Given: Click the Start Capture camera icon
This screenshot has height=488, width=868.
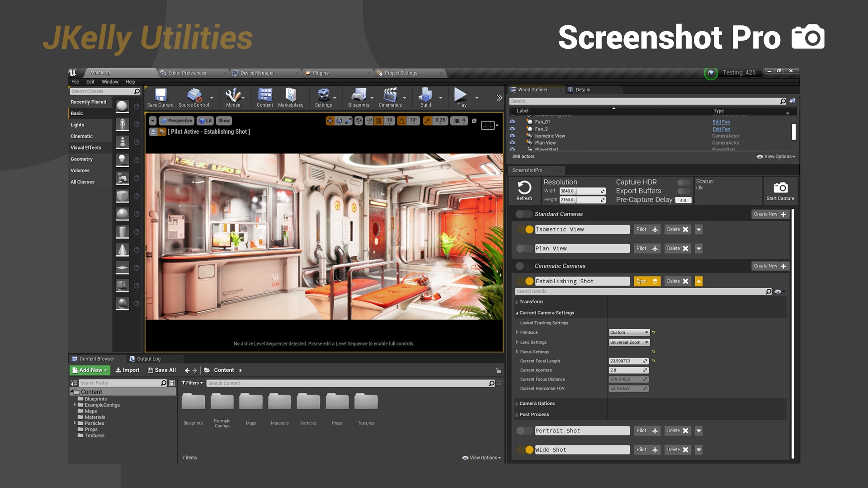Looking at the screenshot, I should click(780, 188).
